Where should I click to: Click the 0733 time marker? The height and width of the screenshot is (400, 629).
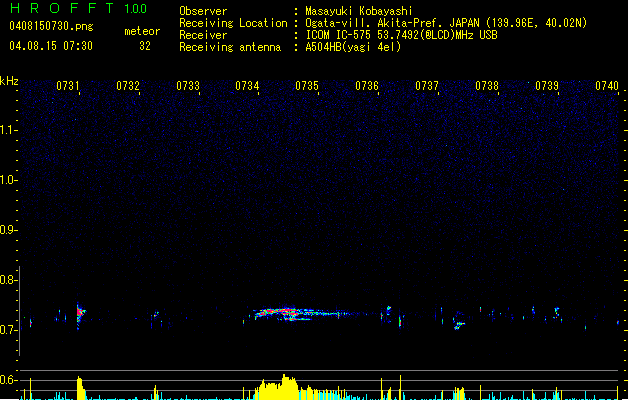pos(188,86)
